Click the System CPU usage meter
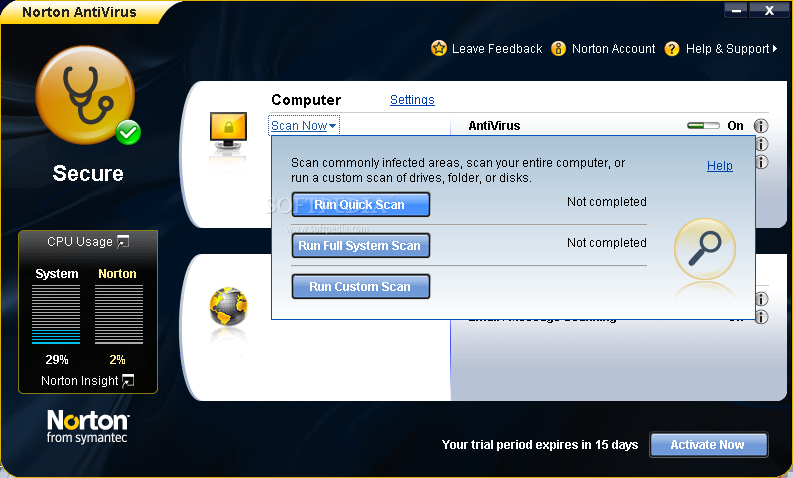 (56, 314)
